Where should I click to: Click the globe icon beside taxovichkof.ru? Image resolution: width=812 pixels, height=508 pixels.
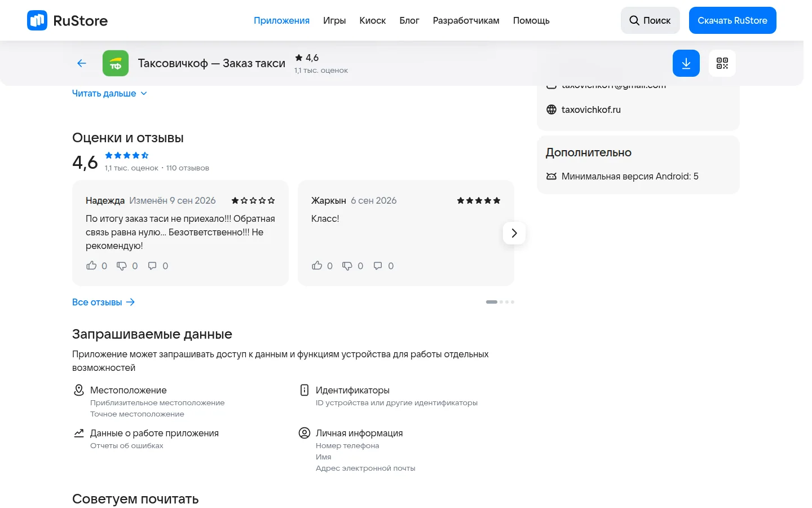tap(551, 110)
